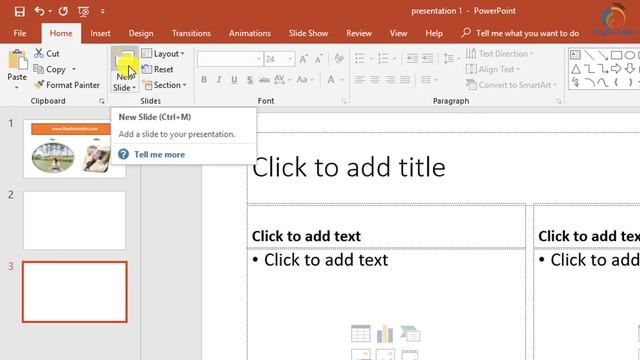The image size is (640, 360).
Task: Click Cut in the Clipboard group
Action: point(47,53)
